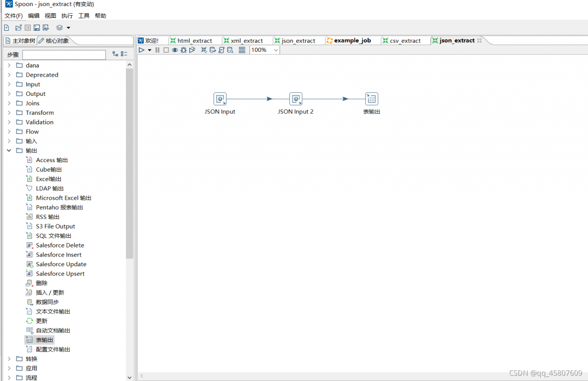The height and width of the screenshot is (381, 588).
Task: Pause the running transformation
Action: [x=158, y=50]
